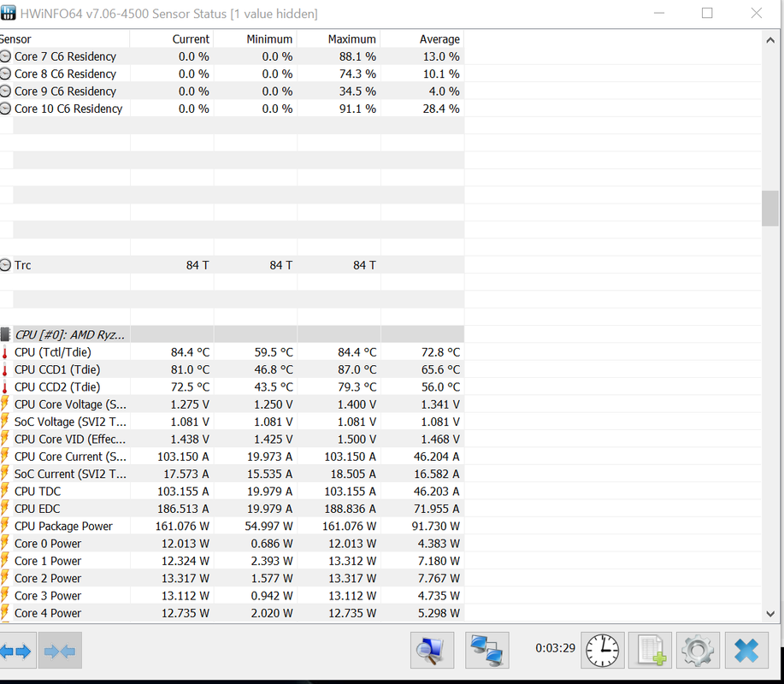Select the CPU [#0]: AMD Ryz... group row
Image resolution: width=784 pixels, height=684 pixels.
(232, 334)
